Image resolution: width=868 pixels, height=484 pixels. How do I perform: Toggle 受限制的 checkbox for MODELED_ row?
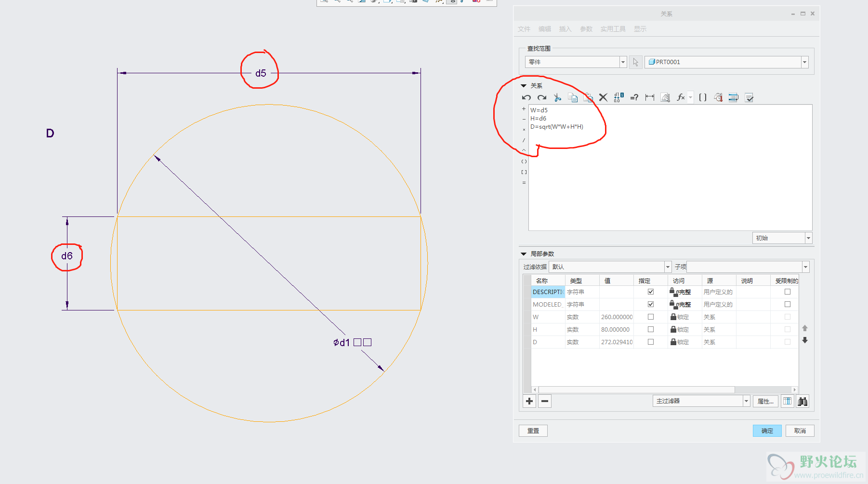tap(788, 304)
